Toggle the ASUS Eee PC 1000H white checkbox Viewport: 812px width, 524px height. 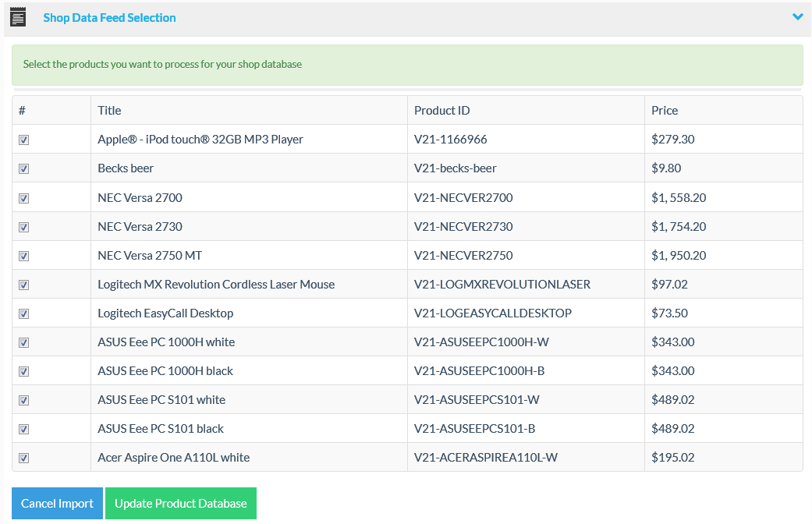coord(23,342)
